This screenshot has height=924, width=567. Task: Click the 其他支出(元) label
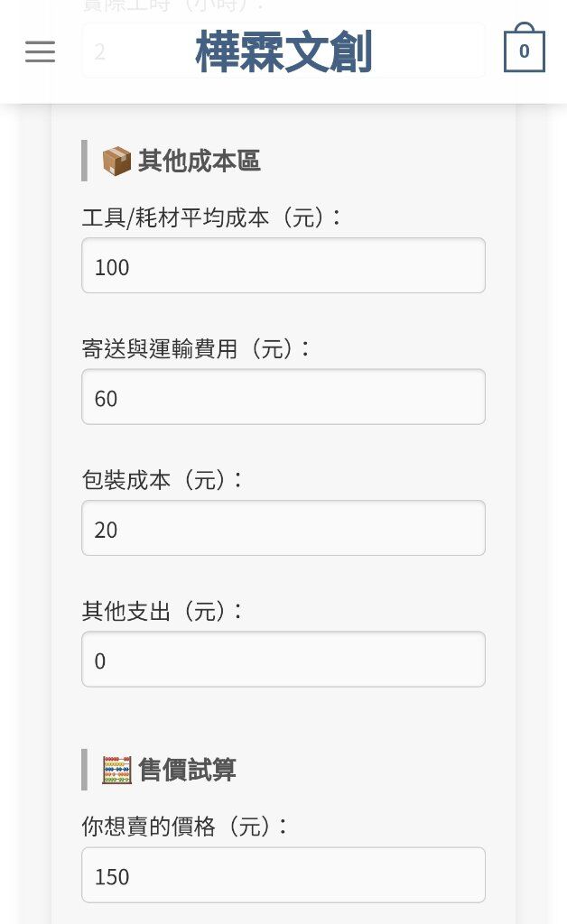[163, 611]
